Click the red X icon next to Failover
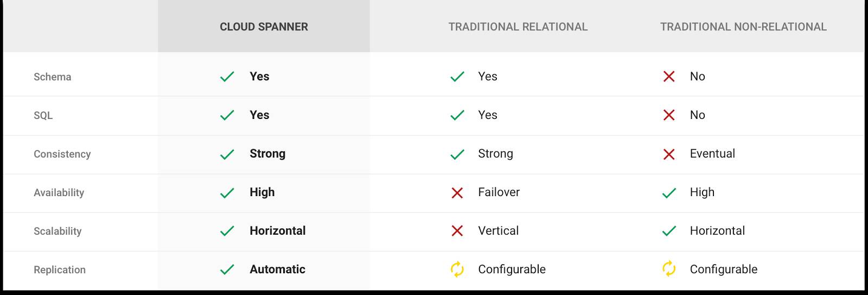 pos(457,193)
